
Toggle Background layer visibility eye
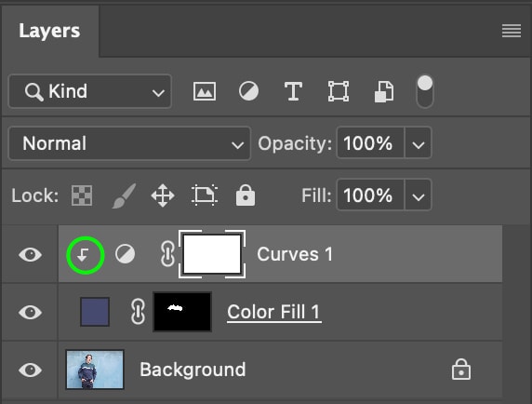point(30,370)
